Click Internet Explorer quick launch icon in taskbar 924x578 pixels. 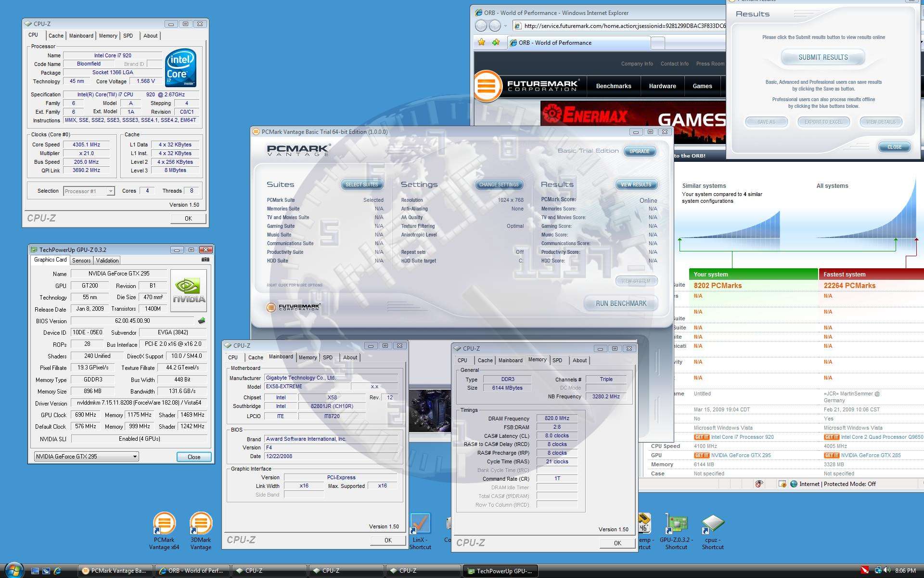pyautogui.click(x=57, y=571)
